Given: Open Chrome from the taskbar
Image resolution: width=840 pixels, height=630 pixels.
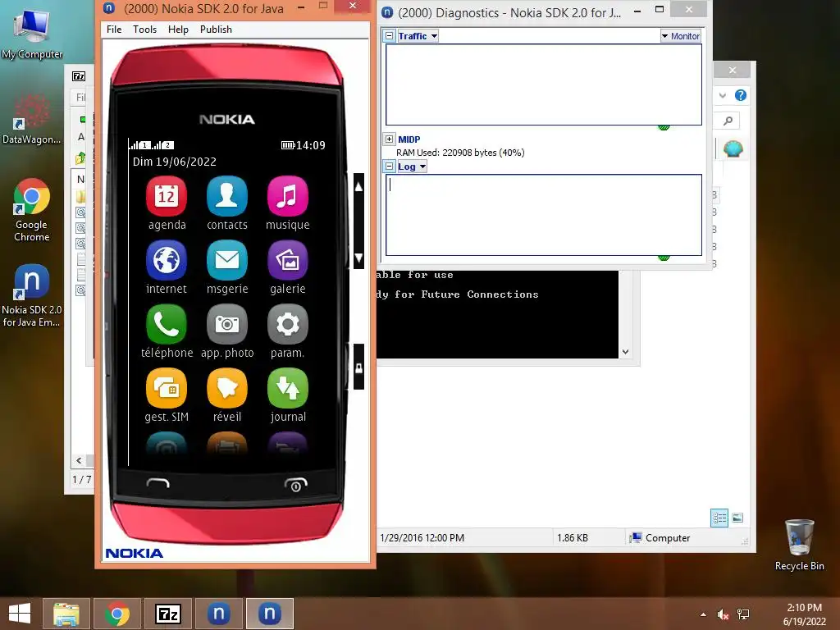Looking at the screenshot, I should point(116,614).
